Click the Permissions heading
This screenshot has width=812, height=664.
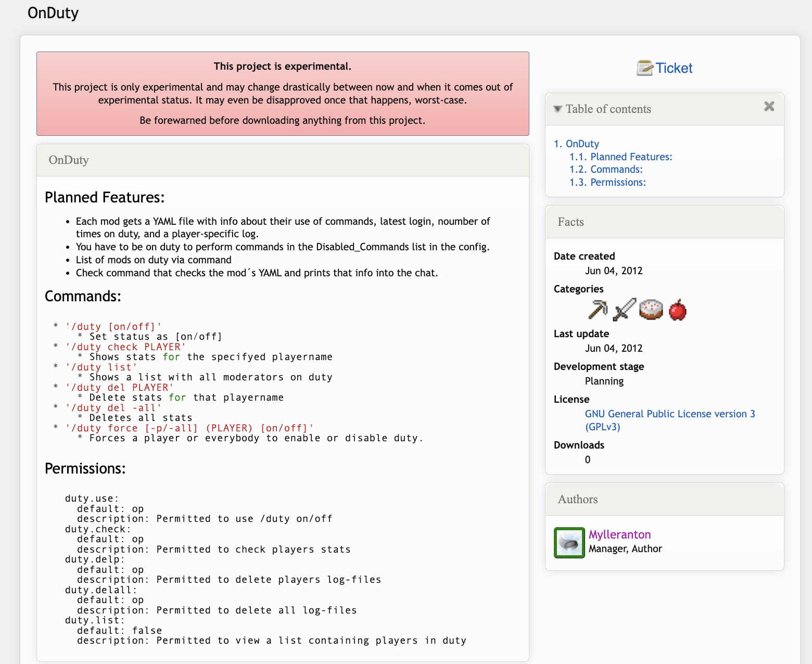coord(85,468)
